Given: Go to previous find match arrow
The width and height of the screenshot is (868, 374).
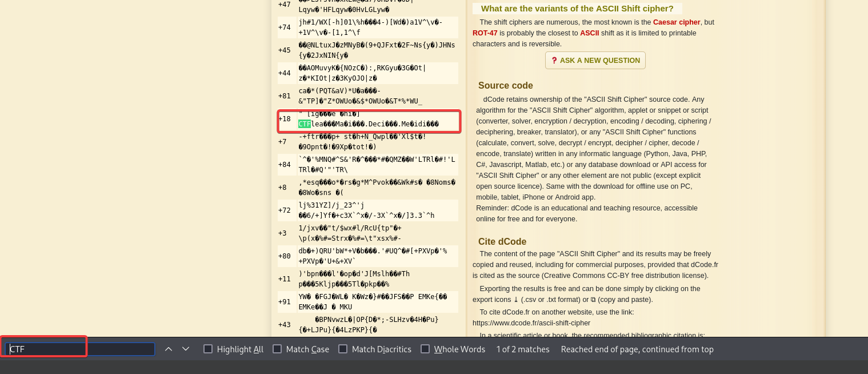Looking at the screenshot, I should tap(169, 349).
